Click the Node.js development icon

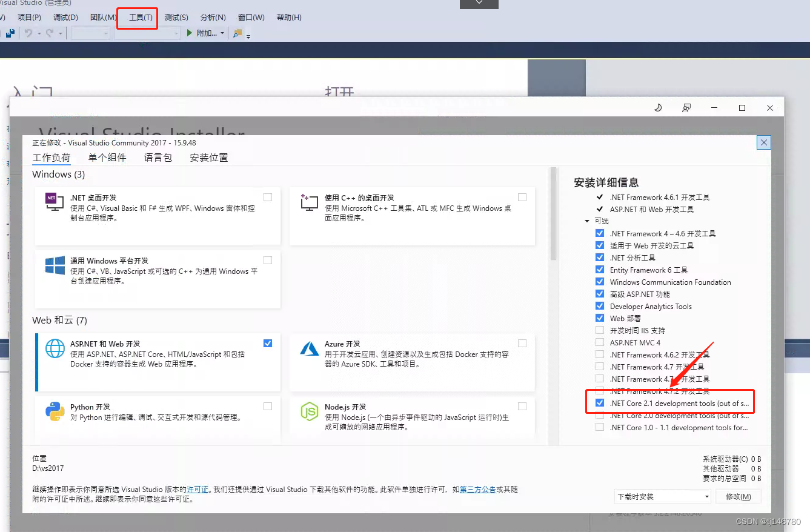pyautogui.click(x=310, y=411)
